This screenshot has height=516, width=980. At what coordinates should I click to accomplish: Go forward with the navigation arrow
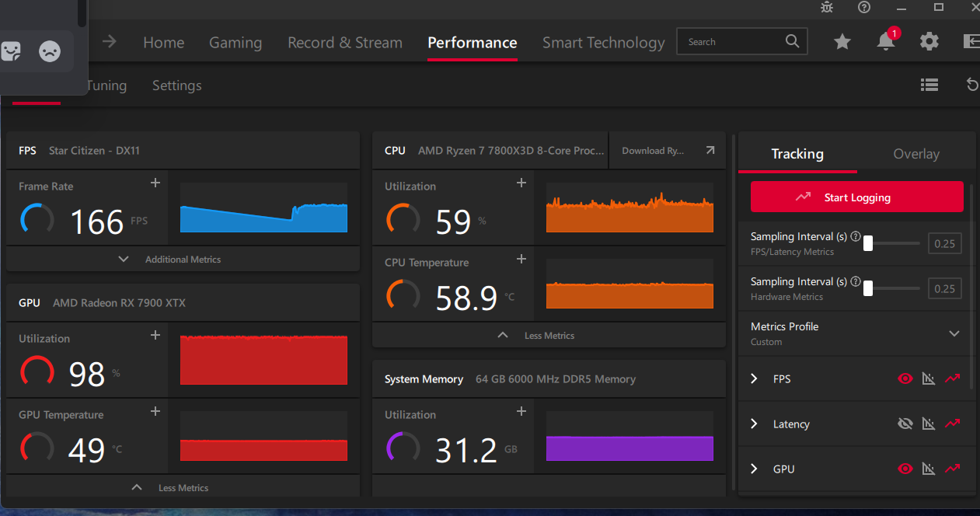pyautogui.click(x=110, y=42)
